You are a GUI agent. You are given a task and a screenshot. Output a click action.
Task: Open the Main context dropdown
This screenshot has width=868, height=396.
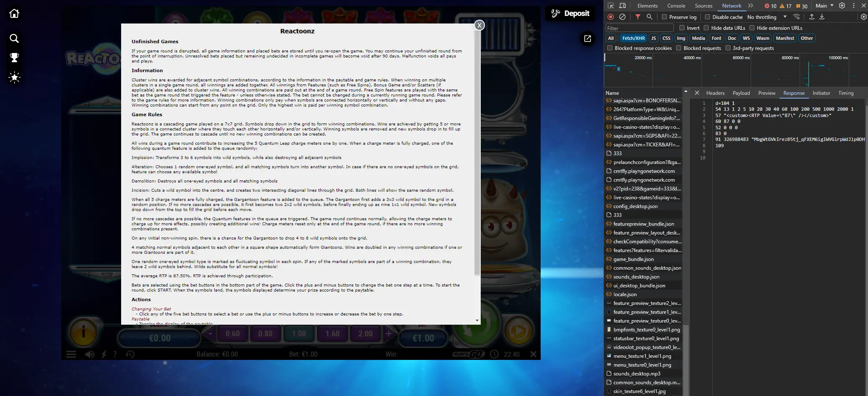pyautogui.click(x=824, y=6)
